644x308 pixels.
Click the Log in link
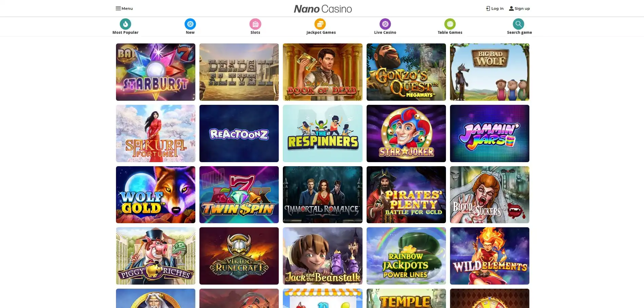(x=495, y=8)
